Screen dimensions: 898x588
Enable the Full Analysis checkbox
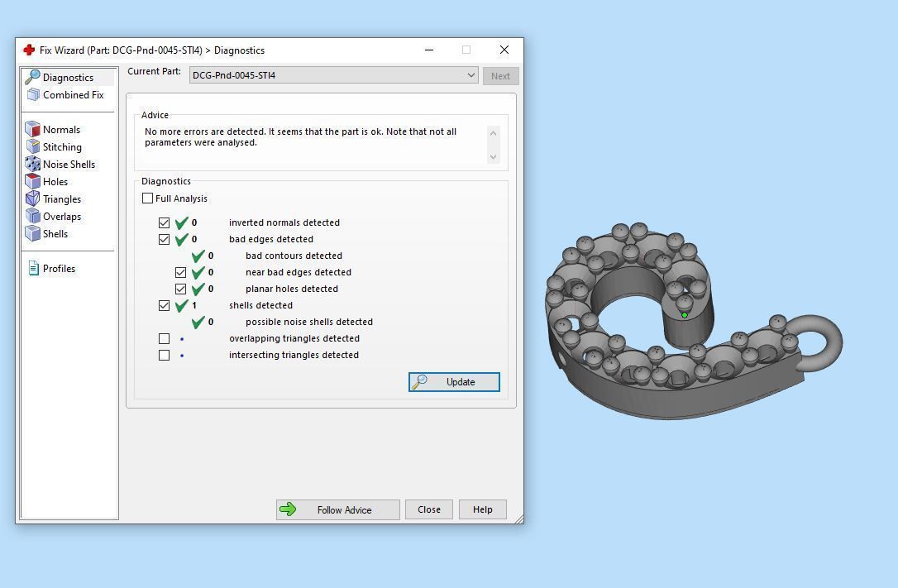(x=148, y=198)
